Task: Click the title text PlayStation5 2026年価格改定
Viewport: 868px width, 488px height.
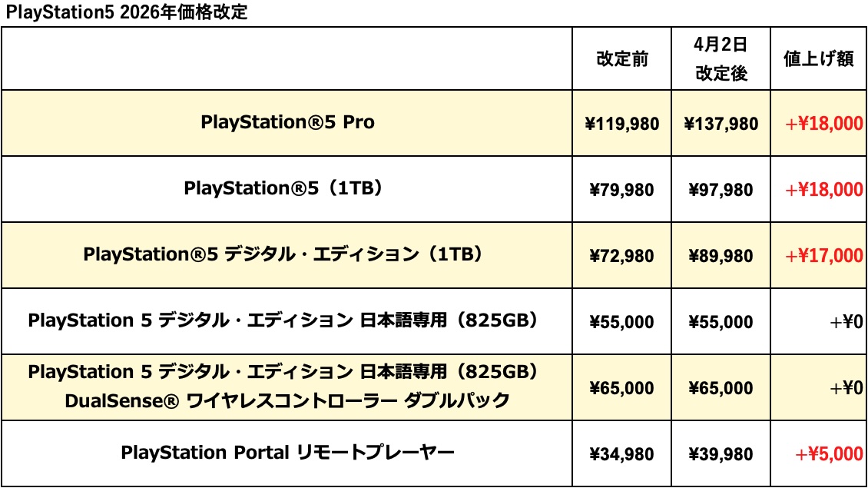Action: coord(127,12)
